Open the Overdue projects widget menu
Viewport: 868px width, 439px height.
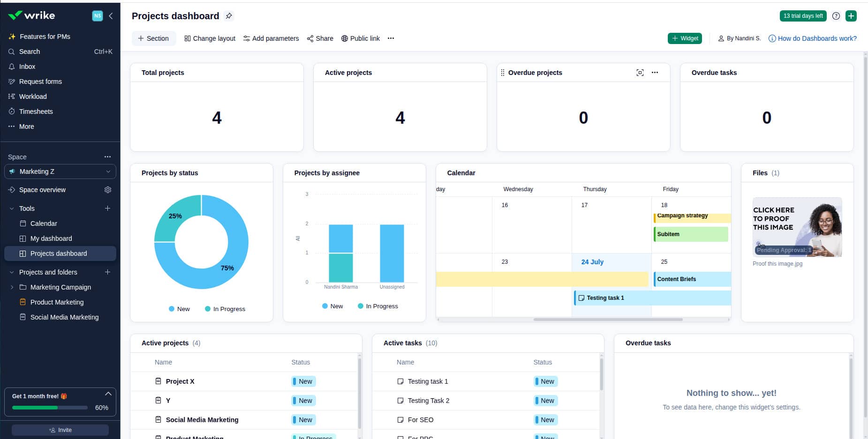[655, 73]
